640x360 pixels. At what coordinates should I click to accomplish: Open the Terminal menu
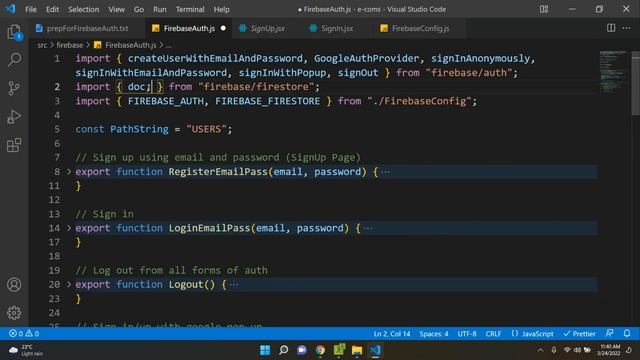point(190,9)
